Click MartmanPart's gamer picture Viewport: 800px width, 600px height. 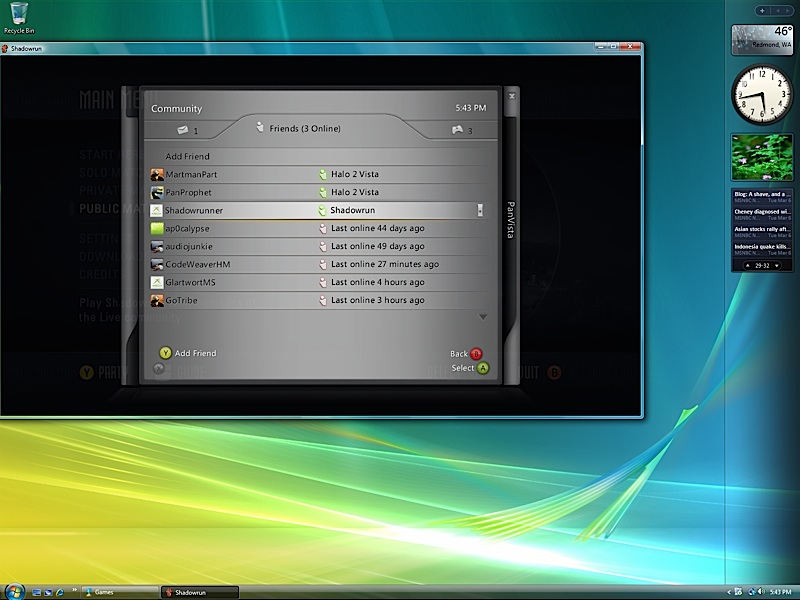click(157, 175)
